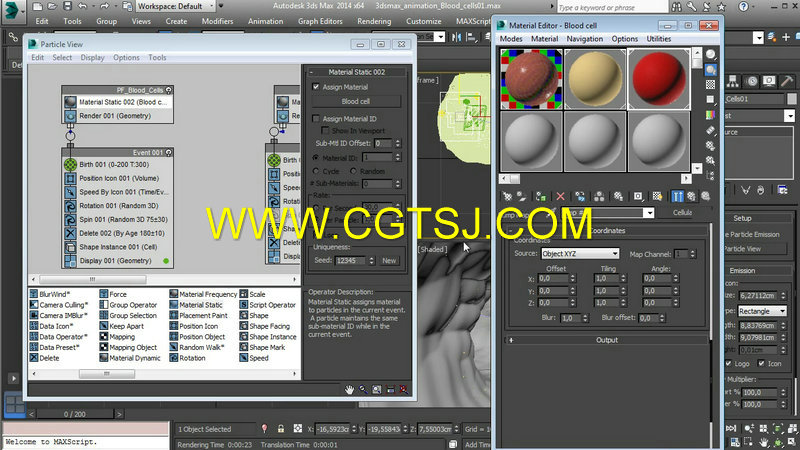Open Source Object XYZ dropdown

pyautogui.click(x=580, y=254)
